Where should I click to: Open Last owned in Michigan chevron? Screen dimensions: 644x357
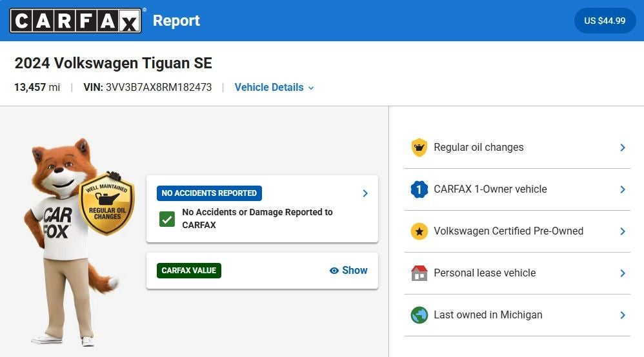click(623, 314)
